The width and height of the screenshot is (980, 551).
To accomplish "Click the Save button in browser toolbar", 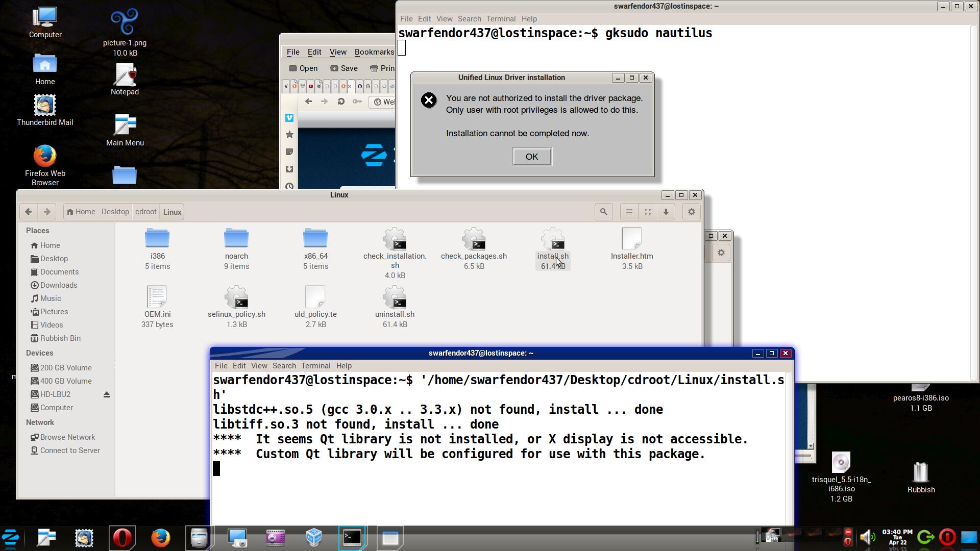I will pos(344,68).
